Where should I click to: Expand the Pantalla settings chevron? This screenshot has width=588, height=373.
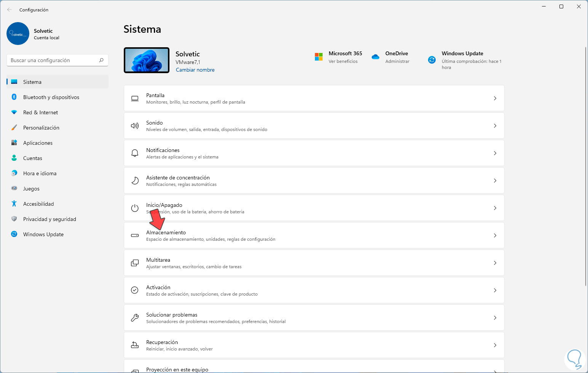point(495,98)
